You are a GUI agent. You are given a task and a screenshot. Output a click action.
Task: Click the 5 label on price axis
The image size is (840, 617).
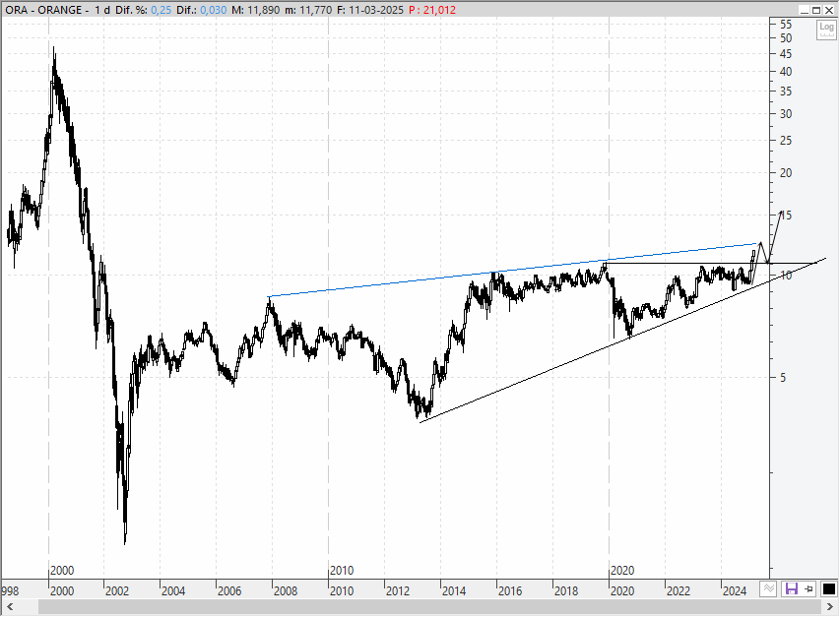[783, 378]
